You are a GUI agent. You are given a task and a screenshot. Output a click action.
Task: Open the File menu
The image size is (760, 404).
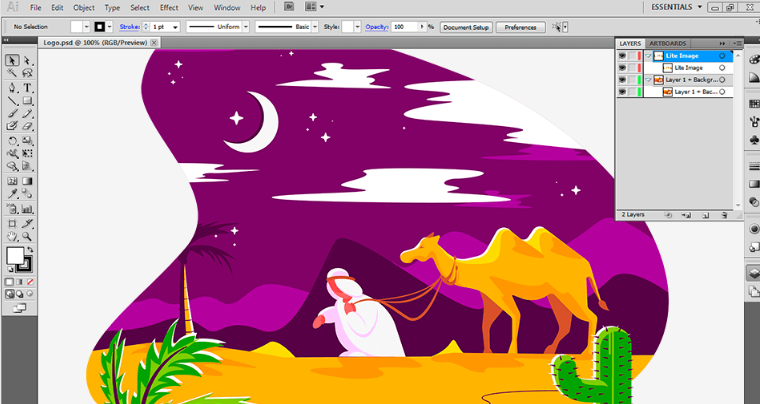[x=35, y=8]
